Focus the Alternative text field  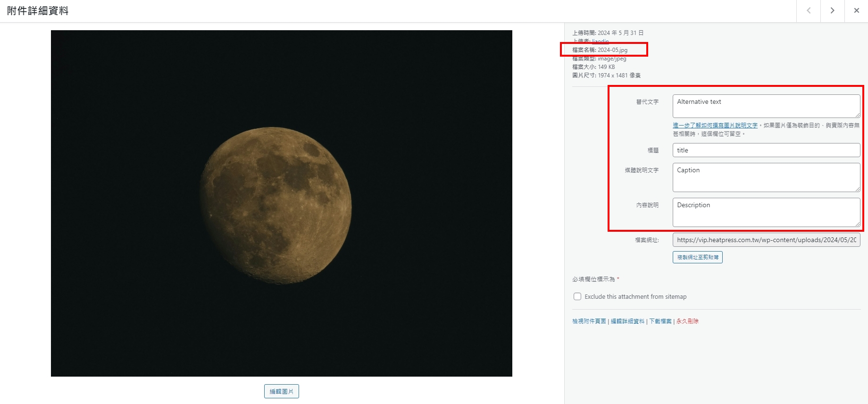766,106
